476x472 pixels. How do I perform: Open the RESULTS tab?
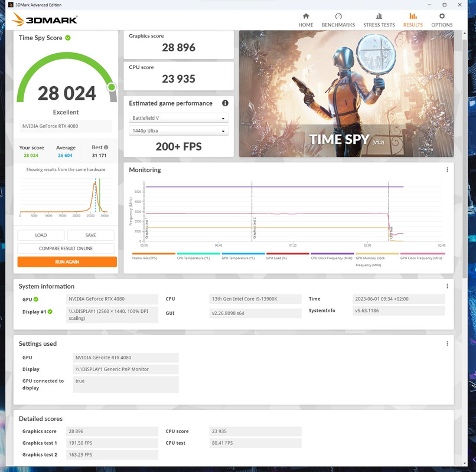pyautogui.click(x=413, y=20)
